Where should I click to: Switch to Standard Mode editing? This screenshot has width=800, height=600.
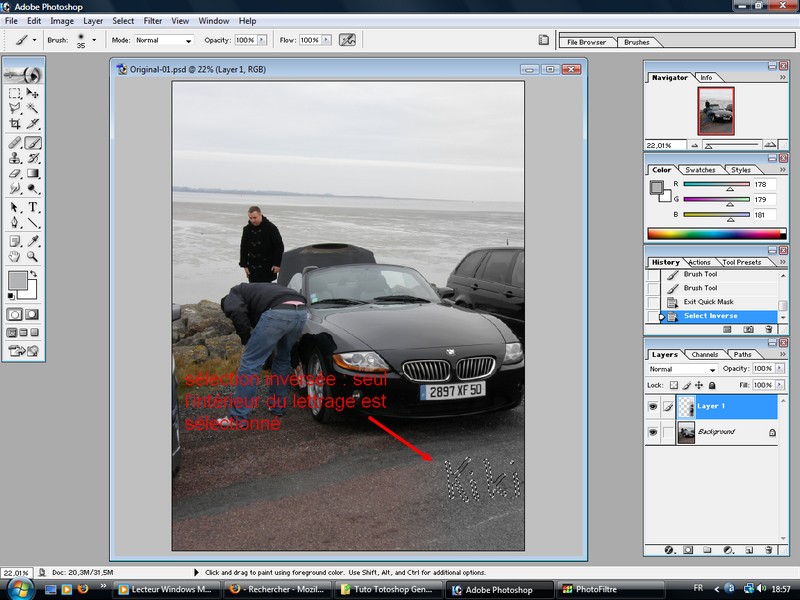tap(14, 314)
